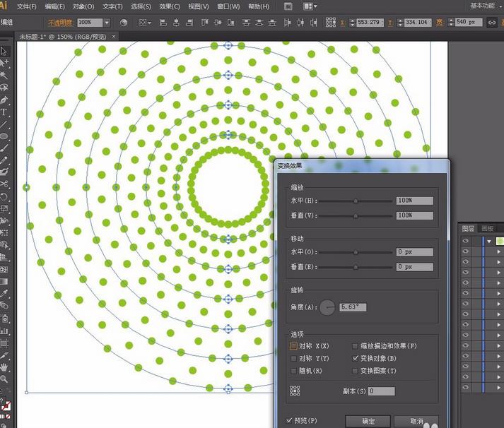Open Adobe Bridge from the top bar icon
Image resolution: width=504 pixels, height=428 pixels.
(288, 6)
